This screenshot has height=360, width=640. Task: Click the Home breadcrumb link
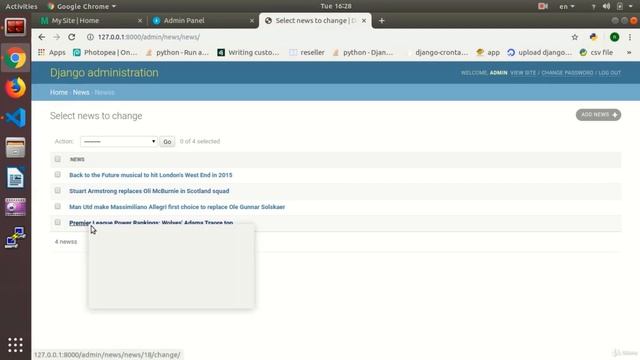tap(59, 92)
